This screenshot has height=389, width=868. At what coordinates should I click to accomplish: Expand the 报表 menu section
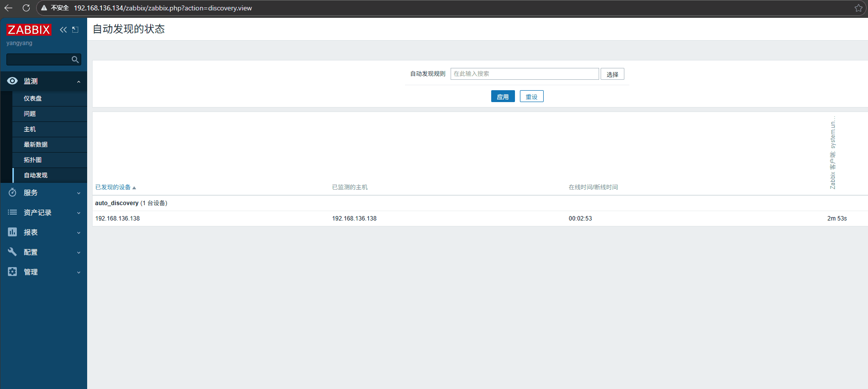(x=79, y=233)
